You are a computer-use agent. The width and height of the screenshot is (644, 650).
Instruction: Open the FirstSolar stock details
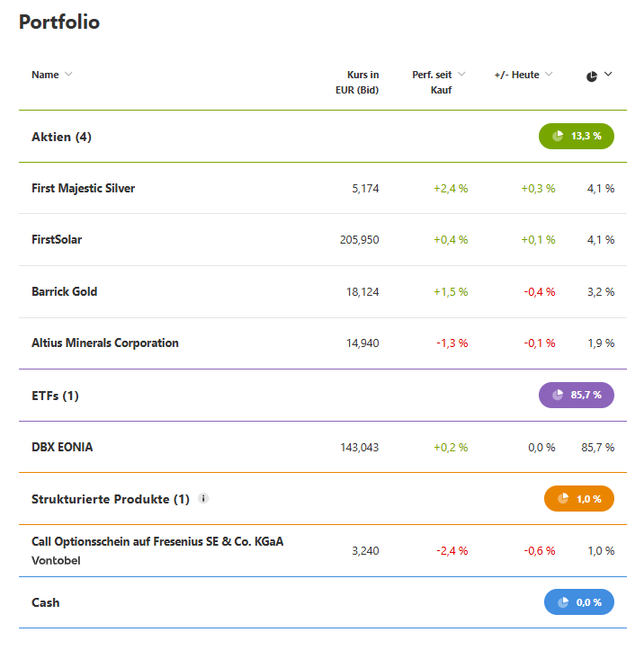[57, 240]
